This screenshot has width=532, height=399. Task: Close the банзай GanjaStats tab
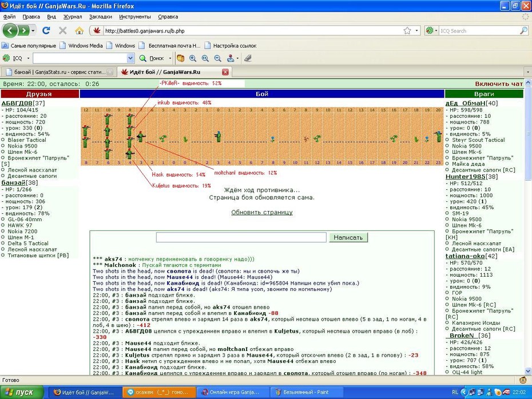click(x=110, y=72)
